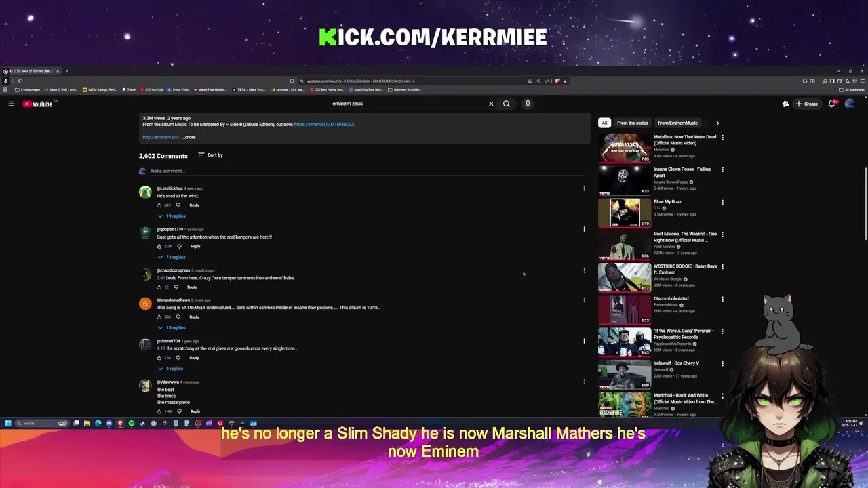Select the All filter chip
The height and width of the screenshot is (488, 868).
click(x=604, y=123)
